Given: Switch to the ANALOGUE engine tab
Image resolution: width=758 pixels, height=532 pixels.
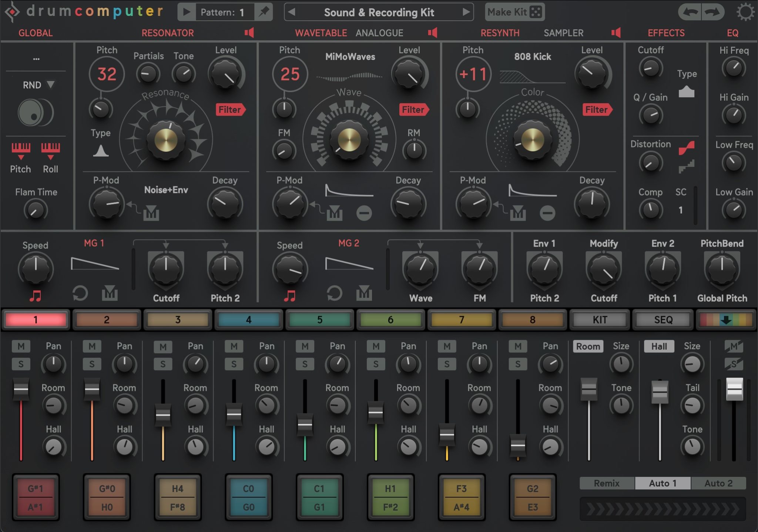Looking at the screenshot, I should (379, 33).
